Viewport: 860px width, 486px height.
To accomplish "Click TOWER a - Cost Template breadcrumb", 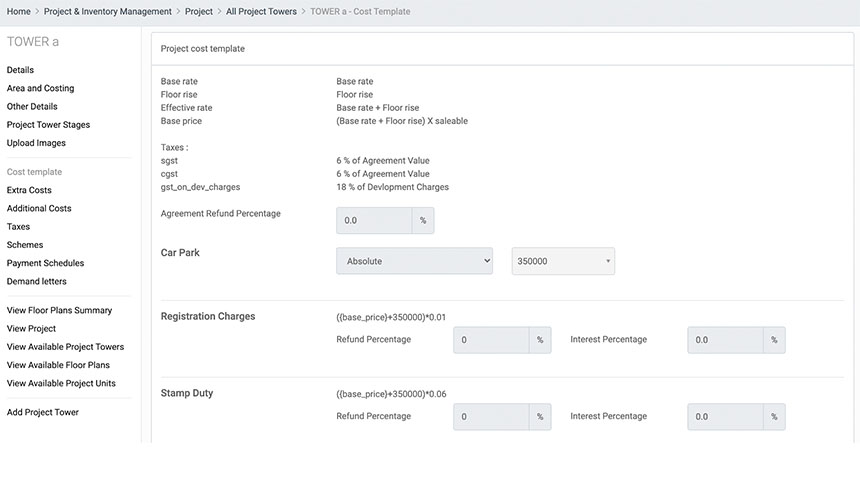I will pos(360,12).
